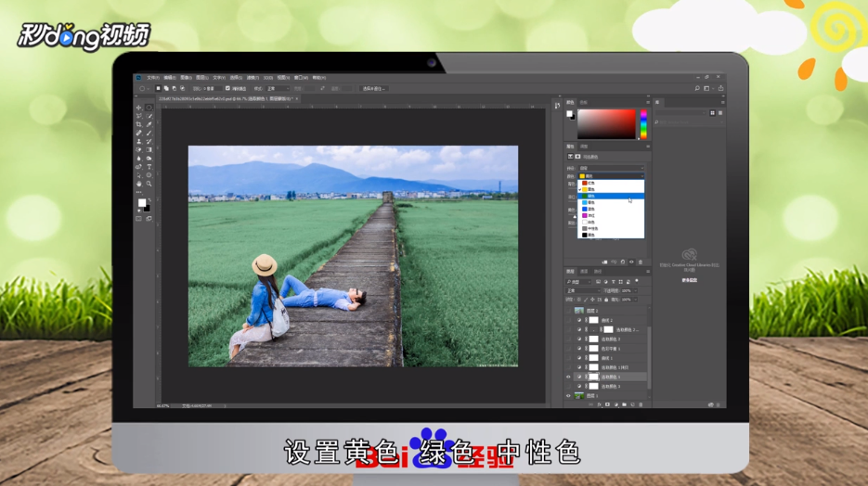
Task: Click Lock position icon in Layers panel
Action: coord(592,300)
